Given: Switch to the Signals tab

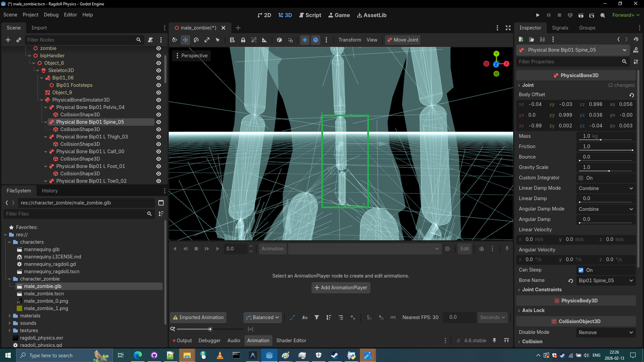Looking at the screenshot, I should (560, 28).
